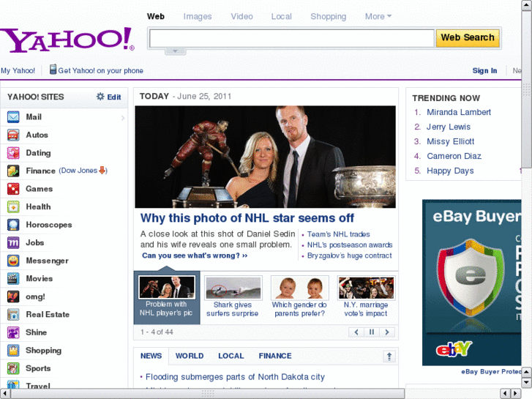Switch to Local search tab

(282, 16)
